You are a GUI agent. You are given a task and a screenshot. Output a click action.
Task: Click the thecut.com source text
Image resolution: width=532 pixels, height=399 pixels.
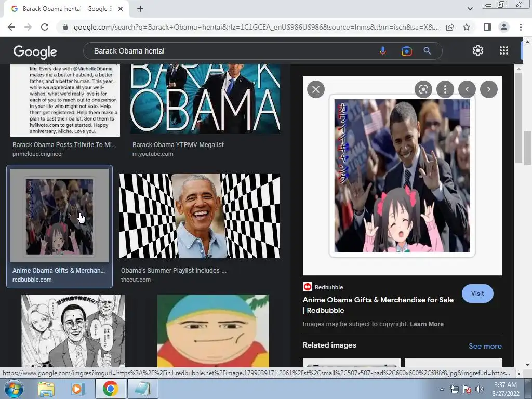(136, 280)
